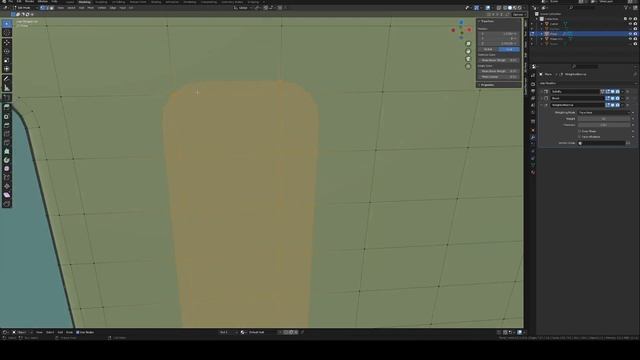Viewport: 640px width, 360px height.
Task: Switch to face select mode
Action: coord(51,8)
